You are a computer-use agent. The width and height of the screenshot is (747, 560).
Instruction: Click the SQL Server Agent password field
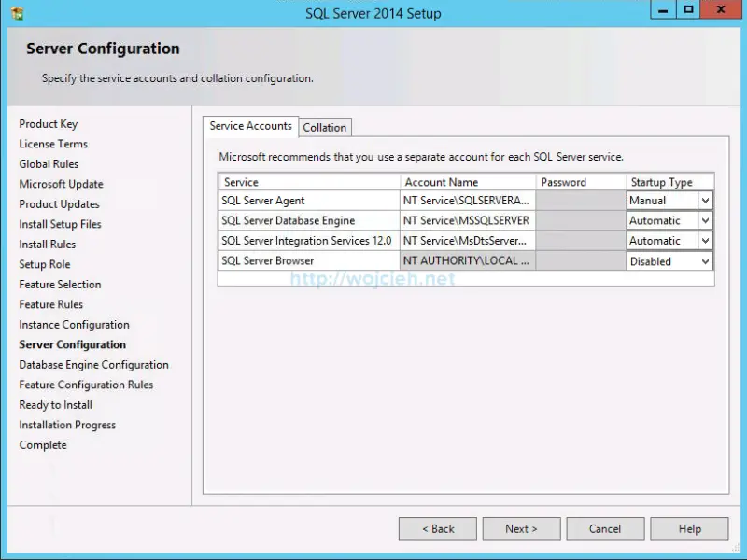point(579,201)
